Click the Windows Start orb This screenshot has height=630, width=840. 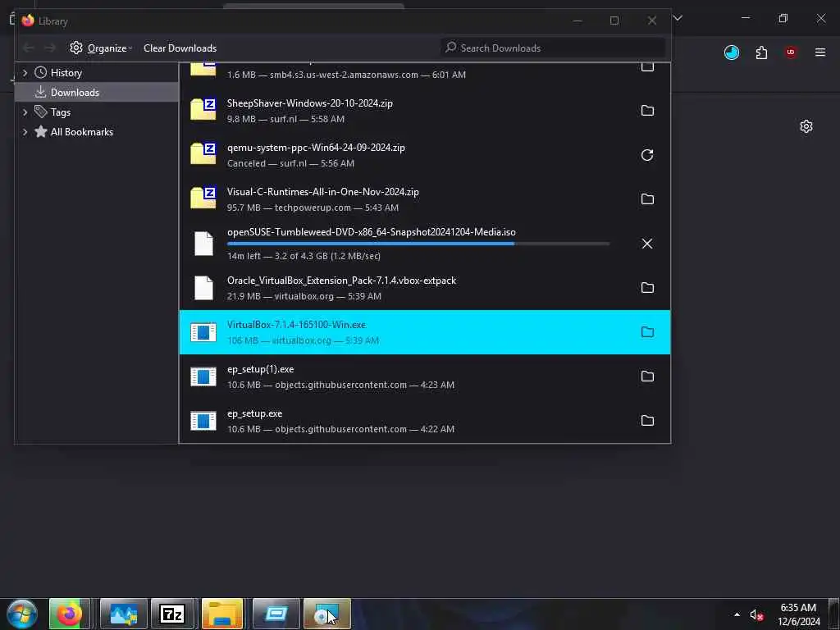pyautogui.click(x=22, y=614)
